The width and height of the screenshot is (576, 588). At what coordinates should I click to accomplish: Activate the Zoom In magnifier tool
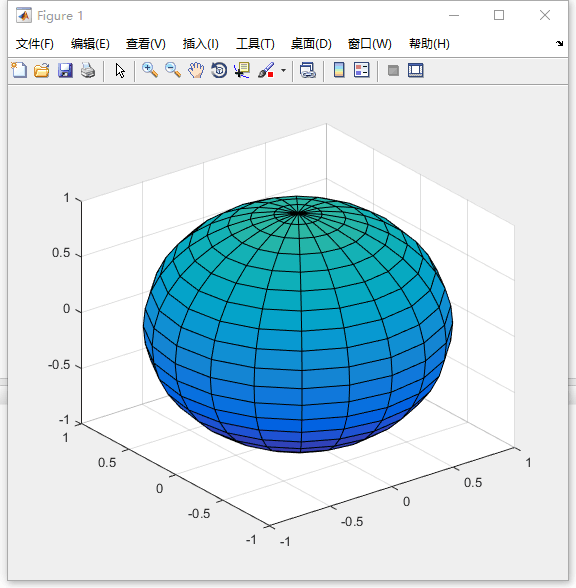click(x=150, y=70)
